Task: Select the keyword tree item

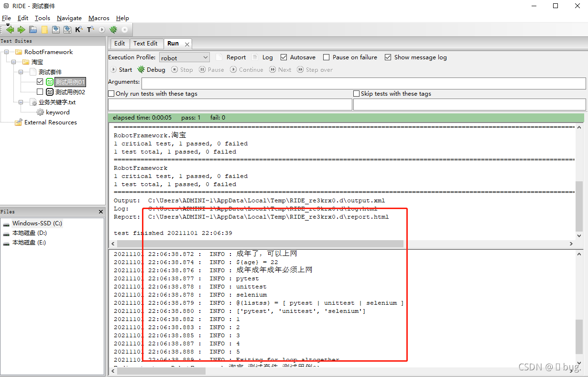Action: click(x=58, y=112)
